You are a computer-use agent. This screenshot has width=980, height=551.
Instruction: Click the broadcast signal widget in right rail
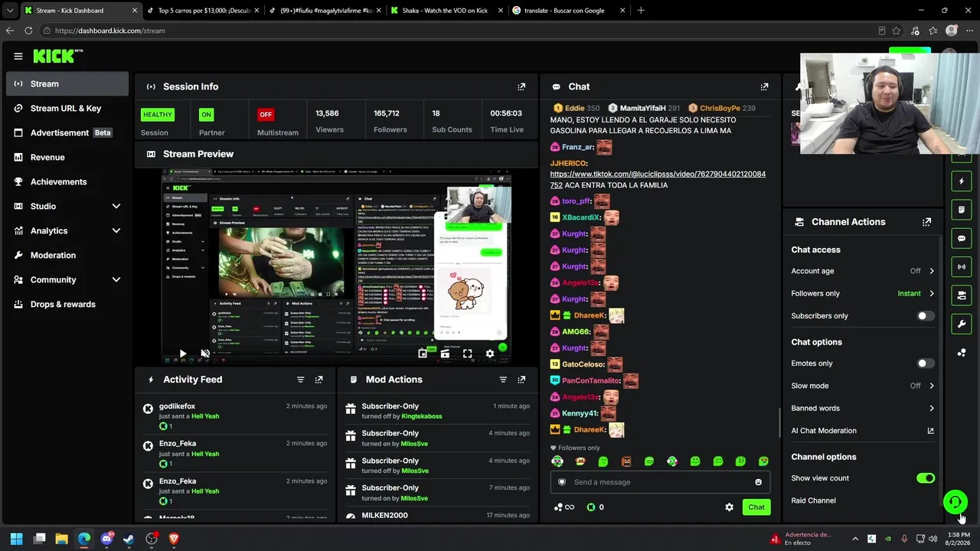tap(962, 266)
